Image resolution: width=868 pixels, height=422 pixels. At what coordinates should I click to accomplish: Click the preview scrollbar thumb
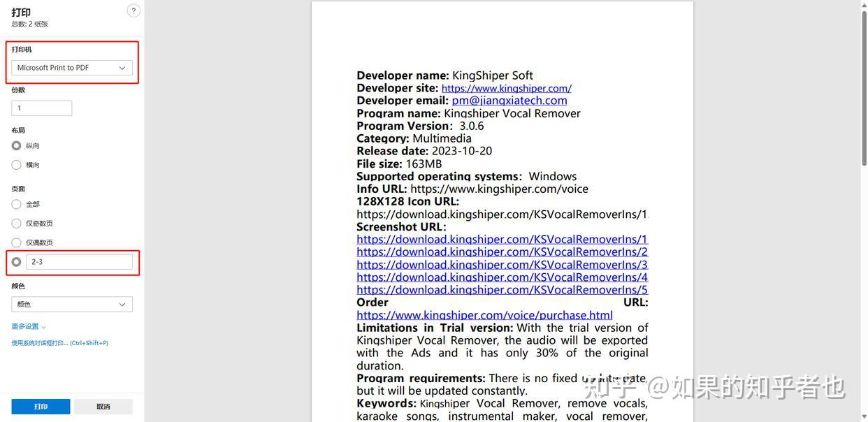(x=863, y=88)
